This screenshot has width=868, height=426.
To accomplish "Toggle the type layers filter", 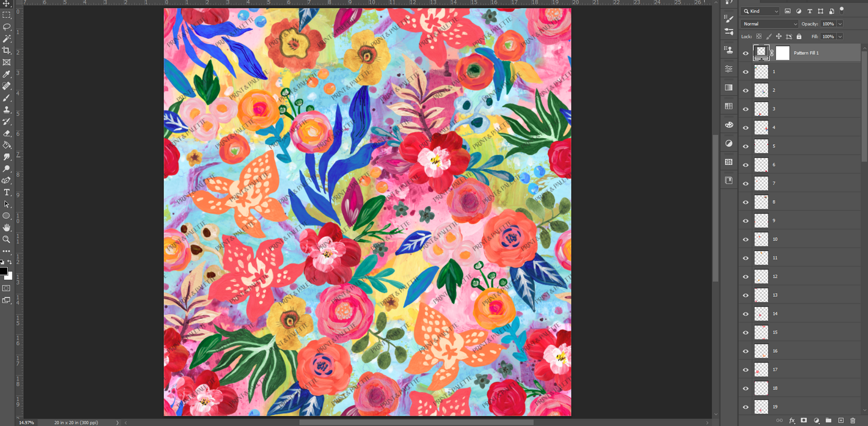I will pos(810,11).
